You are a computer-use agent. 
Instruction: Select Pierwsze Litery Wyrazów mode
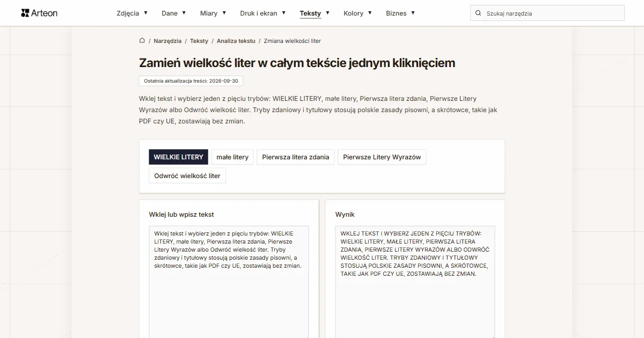(x=382, y=157)
